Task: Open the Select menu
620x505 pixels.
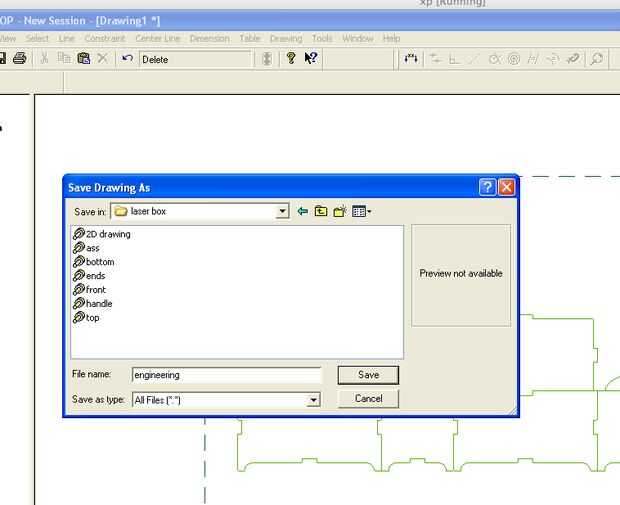Action: click(x=37, y=38)
